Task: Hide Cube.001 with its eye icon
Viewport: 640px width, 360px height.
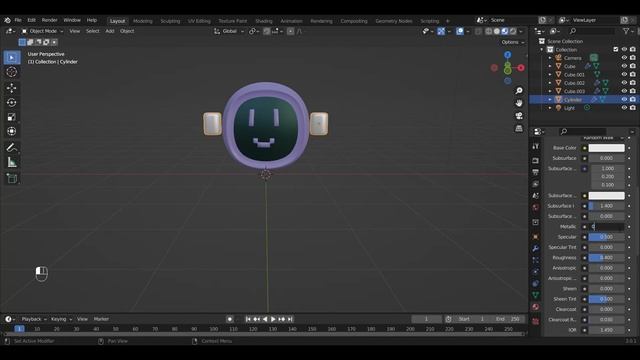Action: click(624, 75)
